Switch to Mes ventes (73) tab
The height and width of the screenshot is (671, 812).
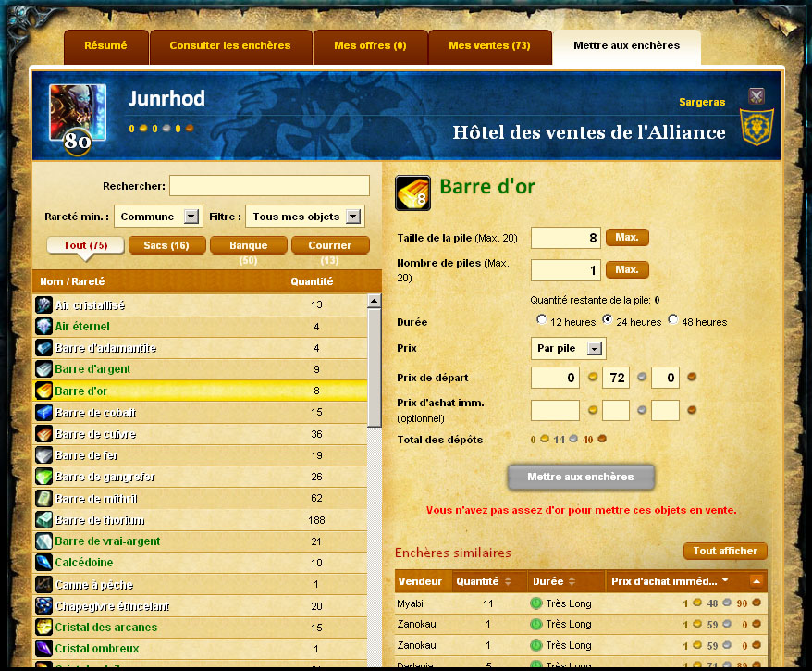pyautogui.click(x=490, y=46)
